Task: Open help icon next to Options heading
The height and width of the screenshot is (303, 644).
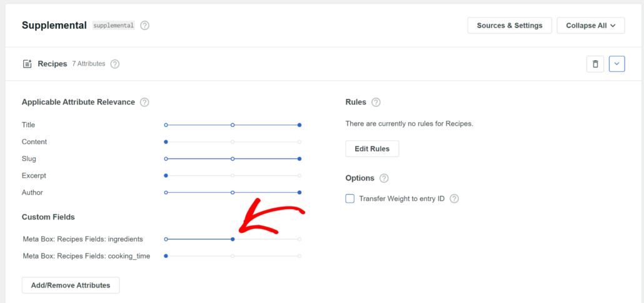Action: pos(384,178)
